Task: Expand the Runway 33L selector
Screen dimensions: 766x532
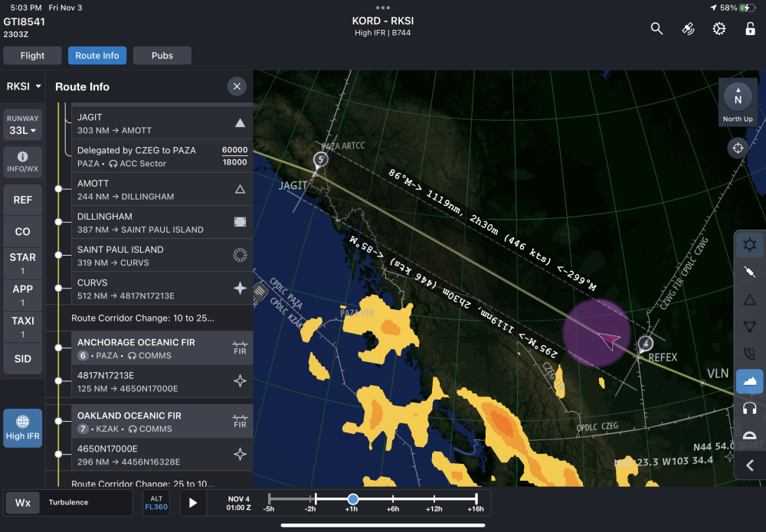Action: 23,126
